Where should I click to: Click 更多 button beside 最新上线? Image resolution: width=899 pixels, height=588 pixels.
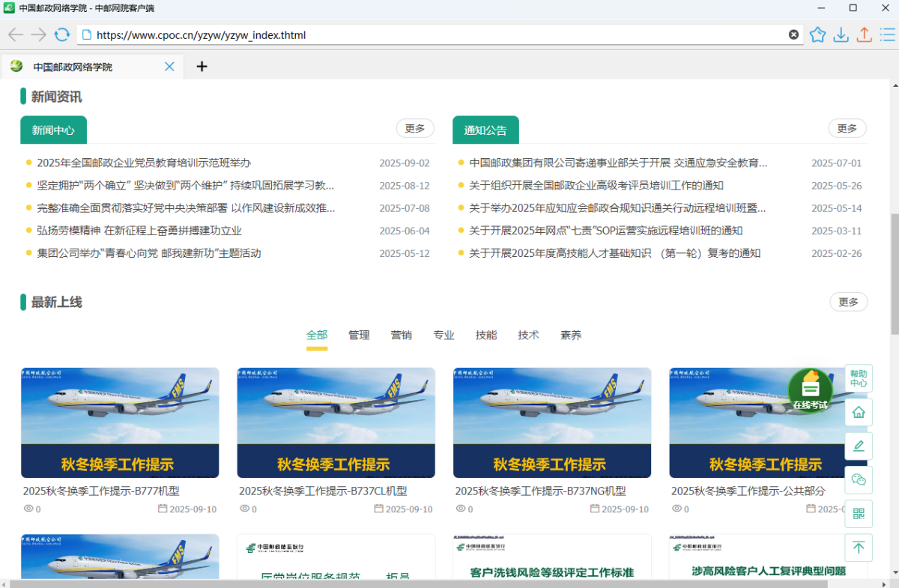click(848, 302)
